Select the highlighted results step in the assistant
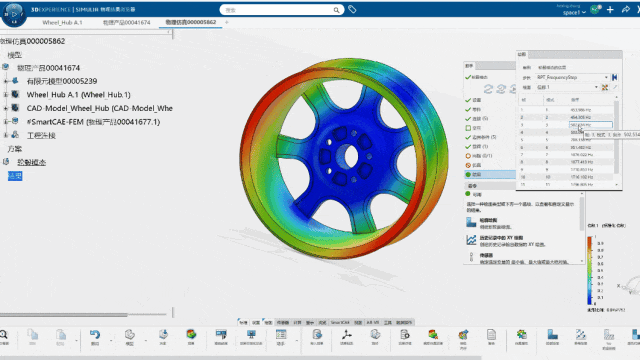640x360 pixels. pyautogui.click(x=490, y=175)
